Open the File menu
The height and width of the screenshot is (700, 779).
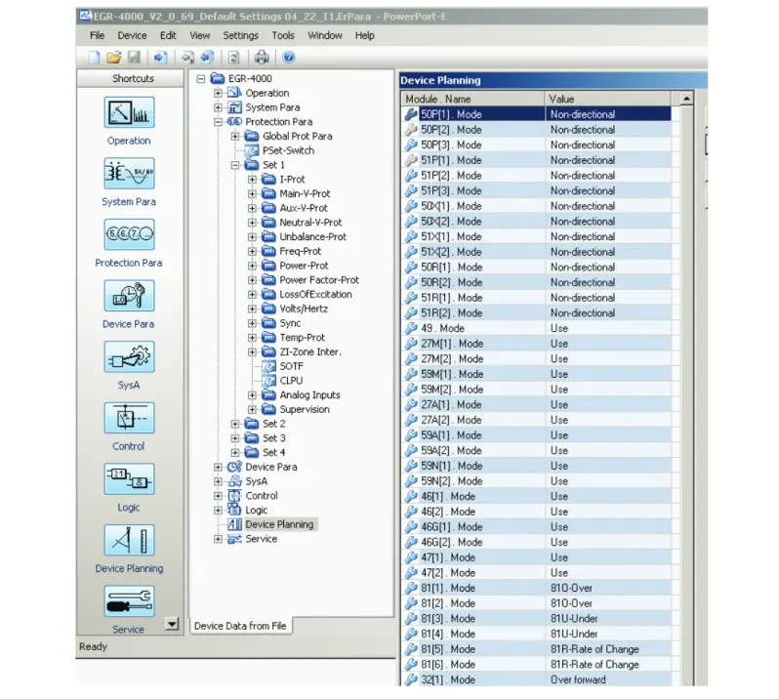[x=97, y=36]
